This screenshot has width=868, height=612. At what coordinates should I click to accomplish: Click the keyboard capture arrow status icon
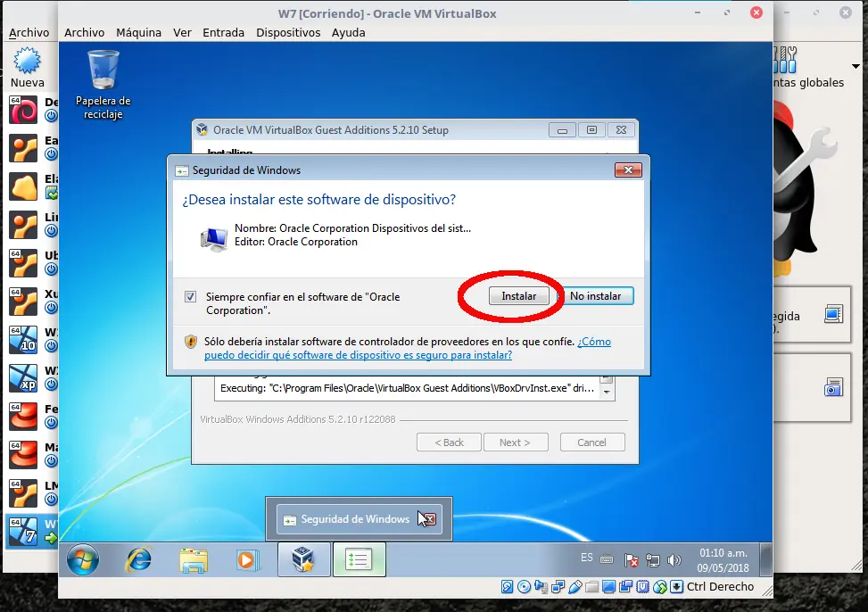[x=676, y=586]
